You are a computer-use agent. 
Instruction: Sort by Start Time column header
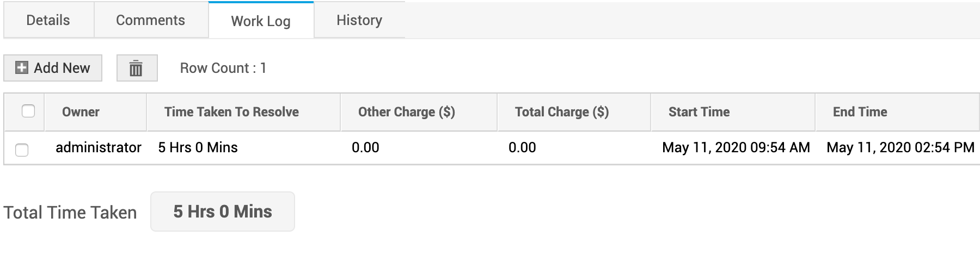[699, 112]
